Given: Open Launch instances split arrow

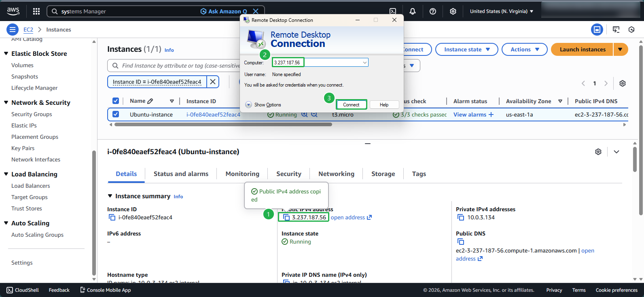Looking at the screenshot, I should click(x=621, y=49).
